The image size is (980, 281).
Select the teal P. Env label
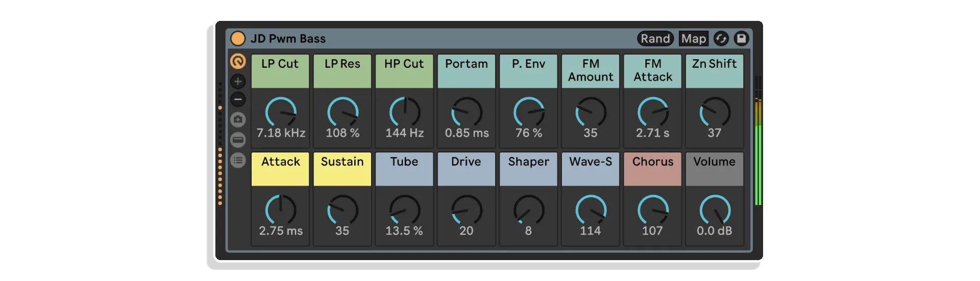pos(529,71)
